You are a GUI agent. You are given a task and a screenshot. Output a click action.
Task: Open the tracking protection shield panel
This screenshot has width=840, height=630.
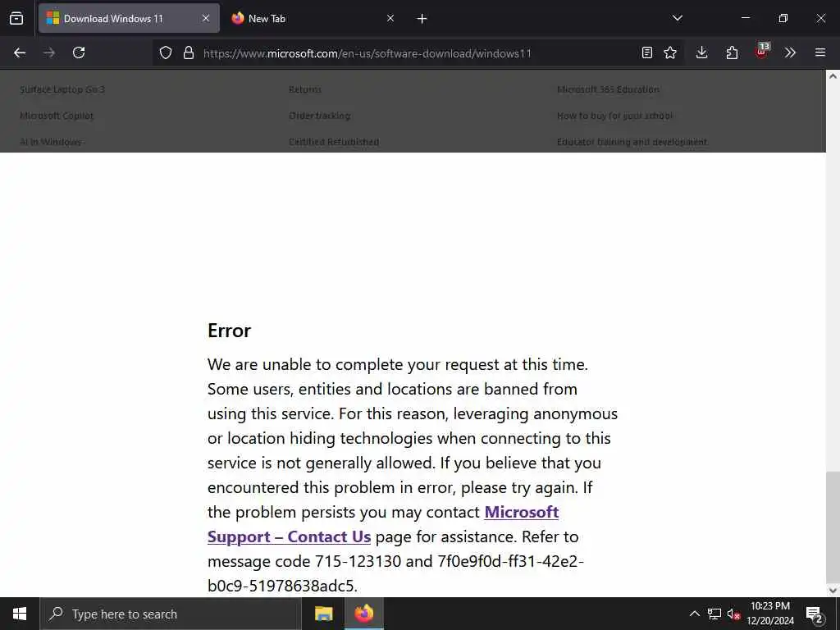pos(166,52)
